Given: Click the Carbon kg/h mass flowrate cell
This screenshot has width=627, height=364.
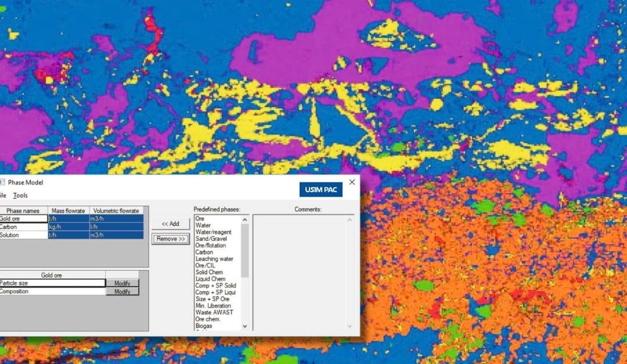Looking at the screenshot, I should tap(69, 227).
